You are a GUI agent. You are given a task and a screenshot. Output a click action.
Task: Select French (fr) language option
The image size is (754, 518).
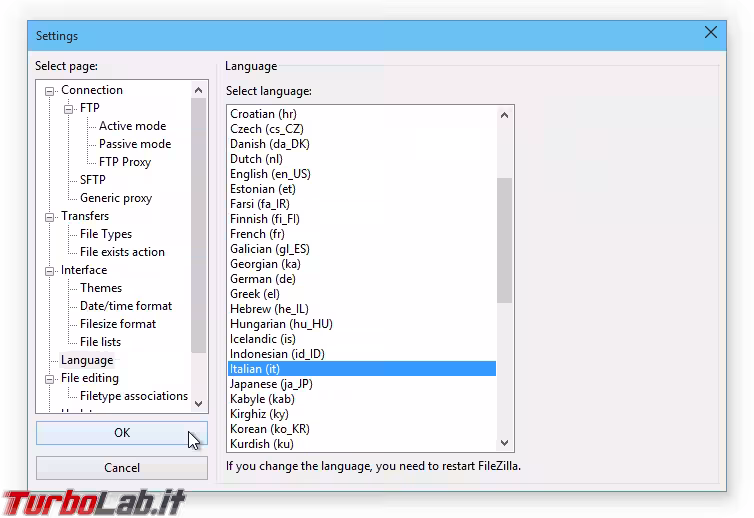tap(257, 234)
